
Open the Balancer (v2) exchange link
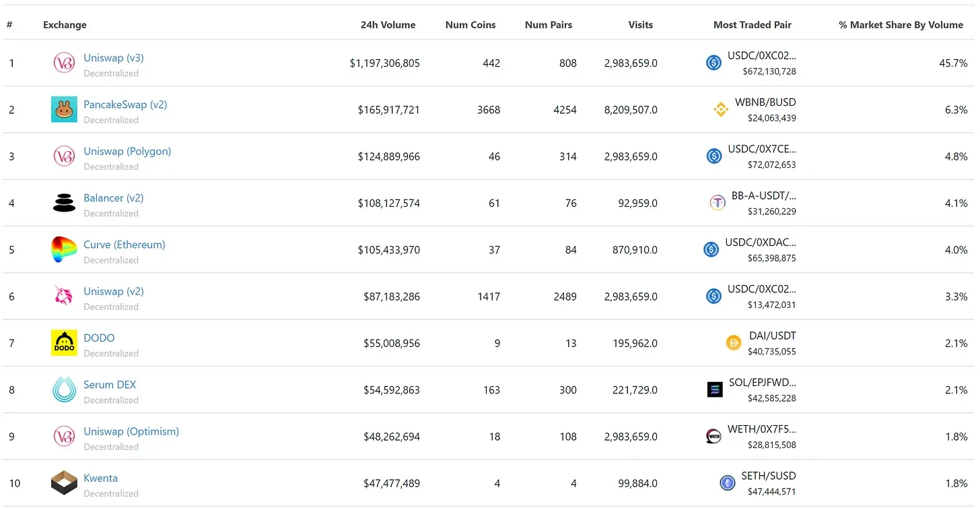pyautogui.click(x=114, y=197)
